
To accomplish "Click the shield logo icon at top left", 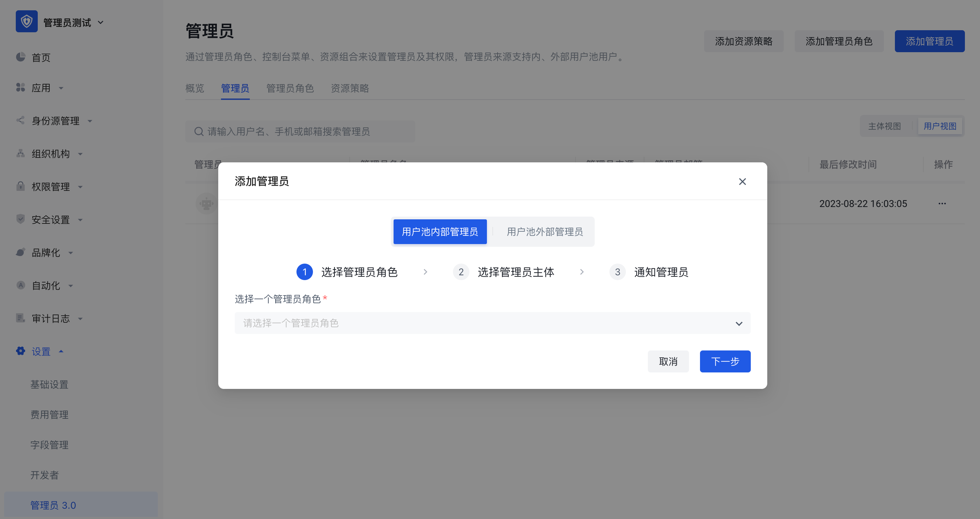I will click(27, 22).
